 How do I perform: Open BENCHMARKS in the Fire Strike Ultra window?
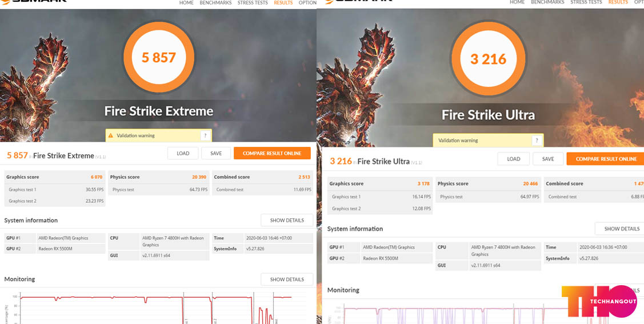click(x=547, y=2)
